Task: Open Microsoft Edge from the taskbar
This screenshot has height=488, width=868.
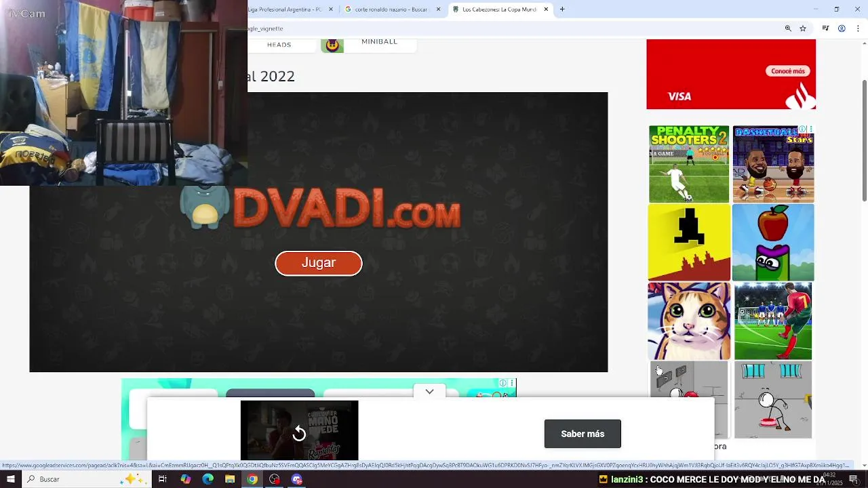Action: click(x=208, y=479)
